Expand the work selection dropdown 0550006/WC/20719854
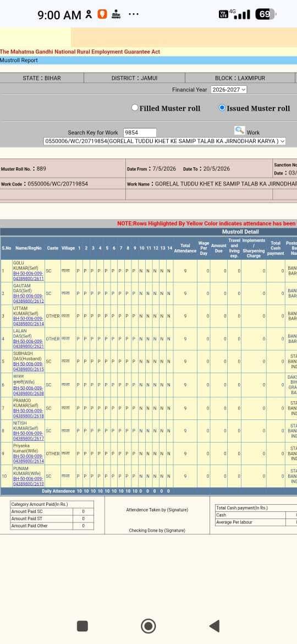 [x=164, y=141]
